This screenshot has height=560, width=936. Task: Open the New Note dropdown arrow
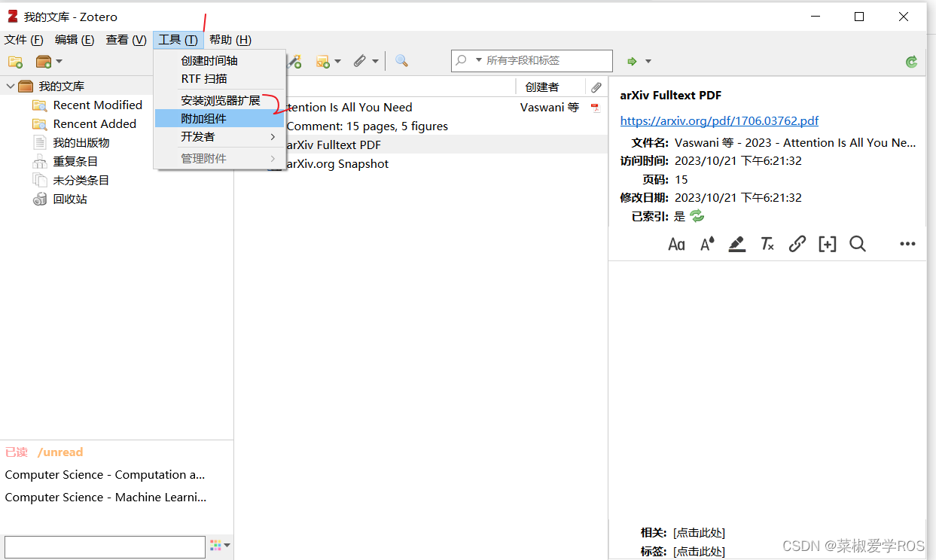coord(337,61)
